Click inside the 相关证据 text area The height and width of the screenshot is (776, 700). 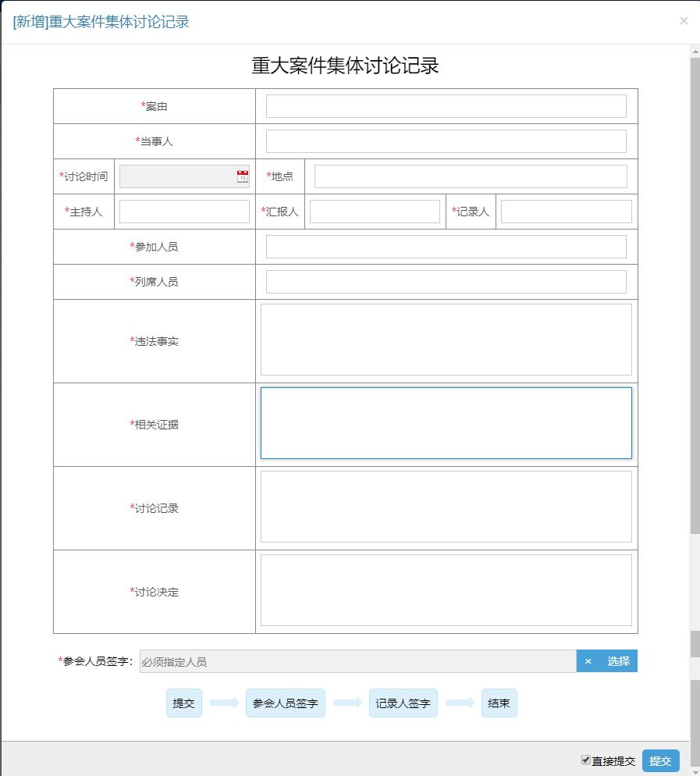(x=446, y=423)
